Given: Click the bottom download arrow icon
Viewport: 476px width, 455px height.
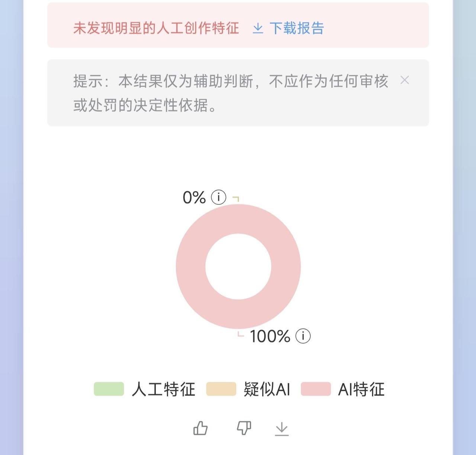Looking at the screenshot, I should (282, 429).
